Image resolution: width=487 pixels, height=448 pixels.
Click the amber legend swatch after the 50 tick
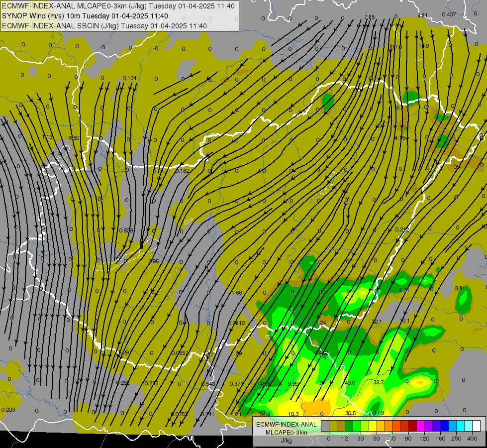click(381, 426)
